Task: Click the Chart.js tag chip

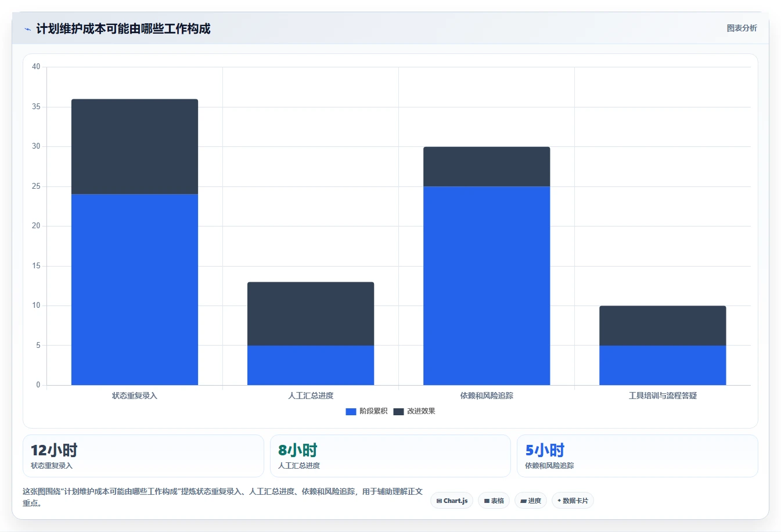Action: (x=452, y=501)
